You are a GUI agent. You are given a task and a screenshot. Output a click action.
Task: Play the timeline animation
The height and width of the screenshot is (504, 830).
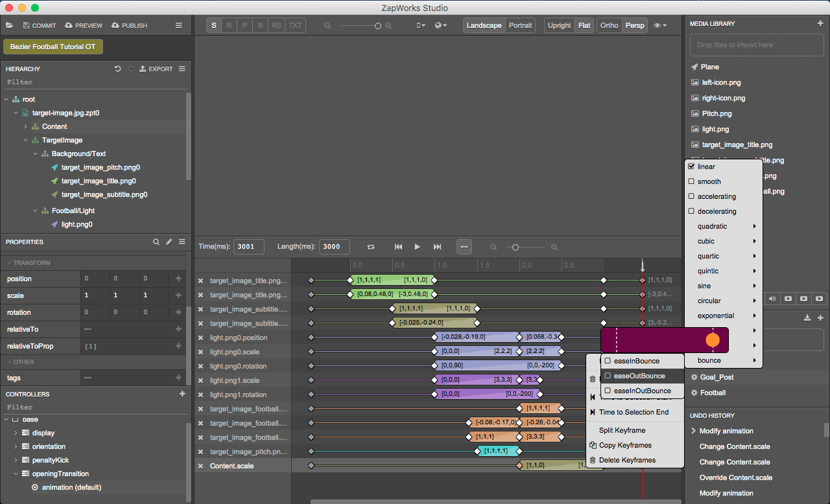(x=417, y=247)
